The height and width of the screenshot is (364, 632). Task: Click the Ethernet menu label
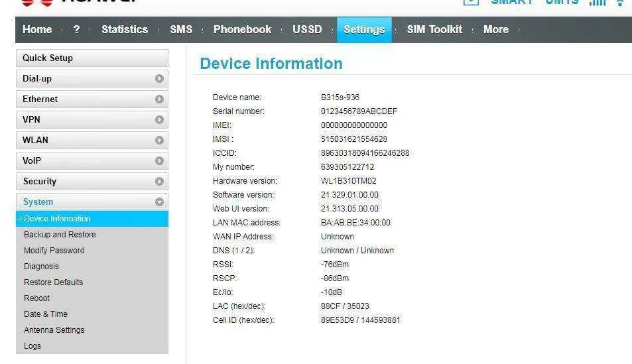(x=40, y=99)
